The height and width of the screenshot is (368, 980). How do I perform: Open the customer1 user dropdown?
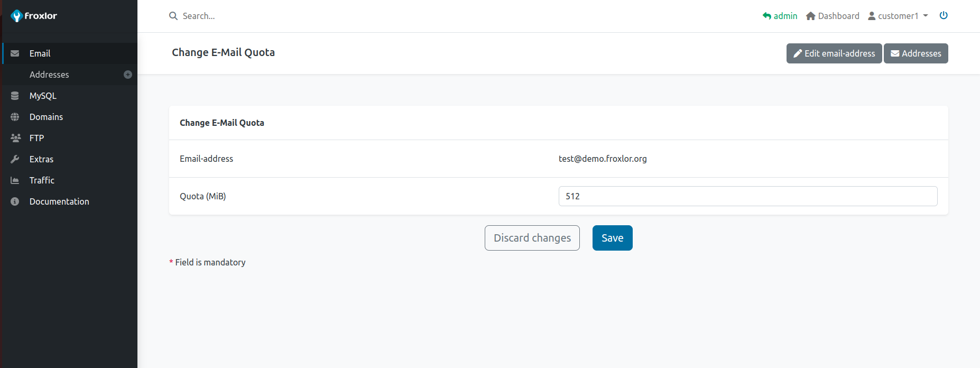pos(898,16)
